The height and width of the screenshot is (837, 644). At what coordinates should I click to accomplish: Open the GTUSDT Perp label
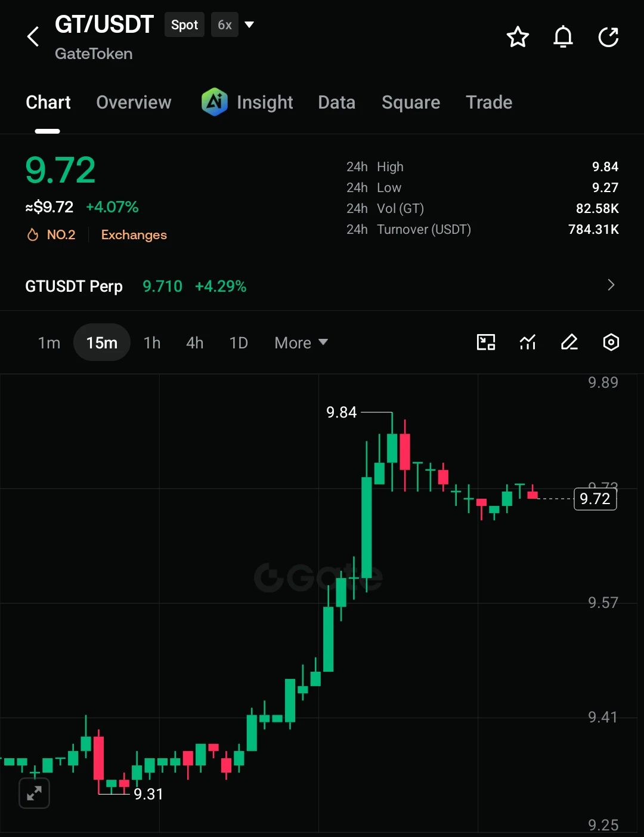coord(74,286)
